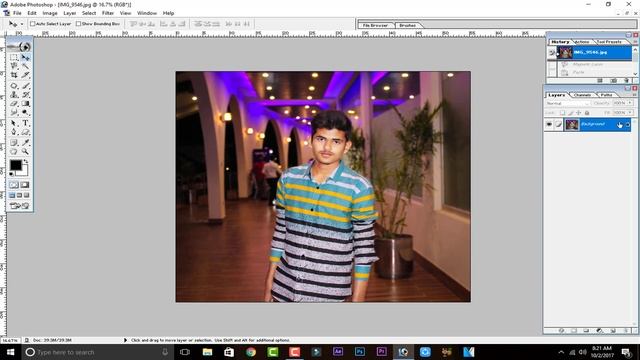Open the layer Opacity slider arrow

click(630, 103)
